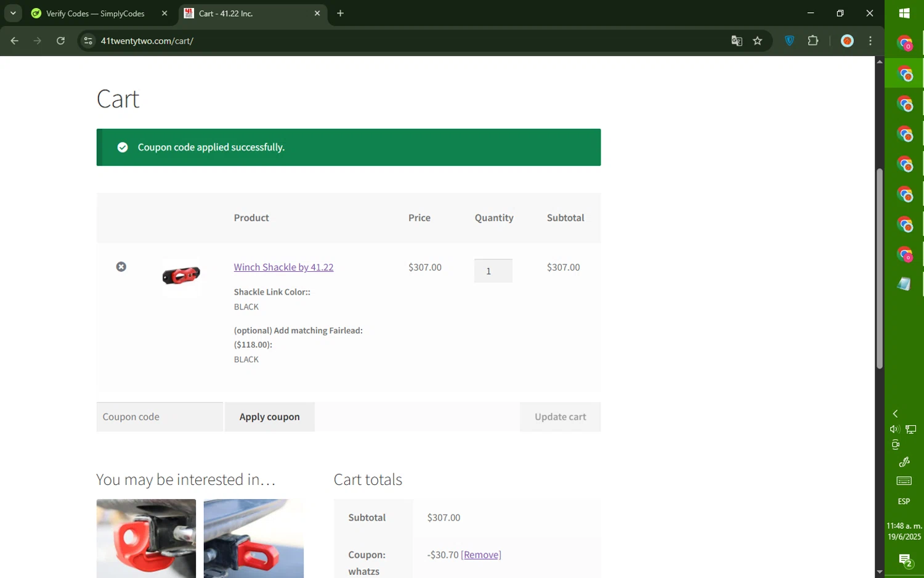Switch the ESP input language
Screen dimensions: 924x578
click(x=904, y=502)
